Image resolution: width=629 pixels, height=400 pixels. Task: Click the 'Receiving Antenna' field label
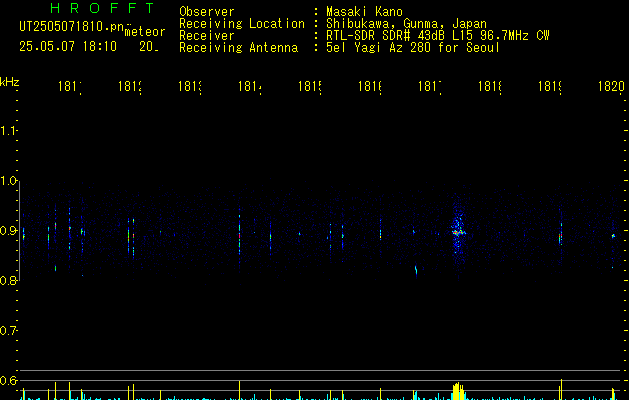(x=238, y=48)
